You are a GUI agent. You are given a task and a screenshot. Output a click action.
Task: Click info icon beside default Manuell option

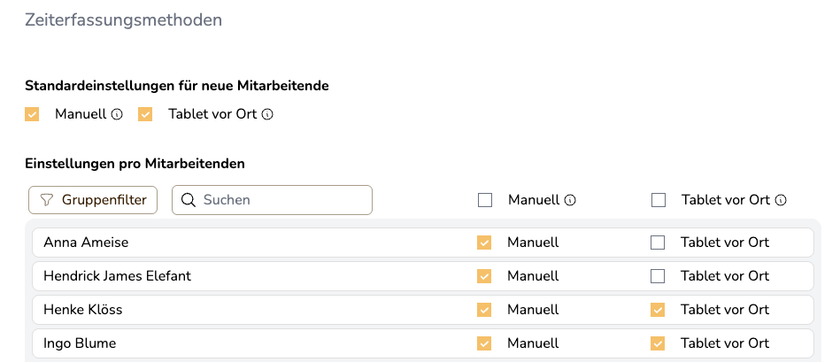117,115
